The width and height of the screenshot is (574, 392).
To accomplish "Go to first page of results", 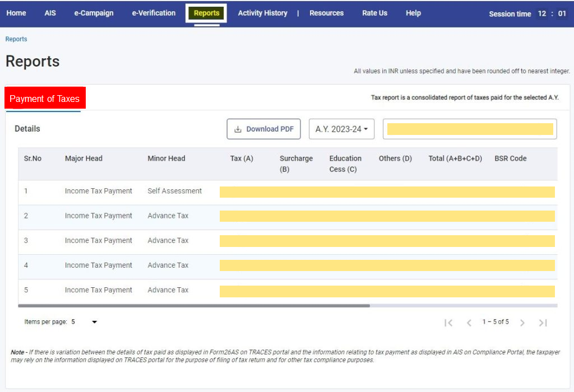I will [448, 323].
